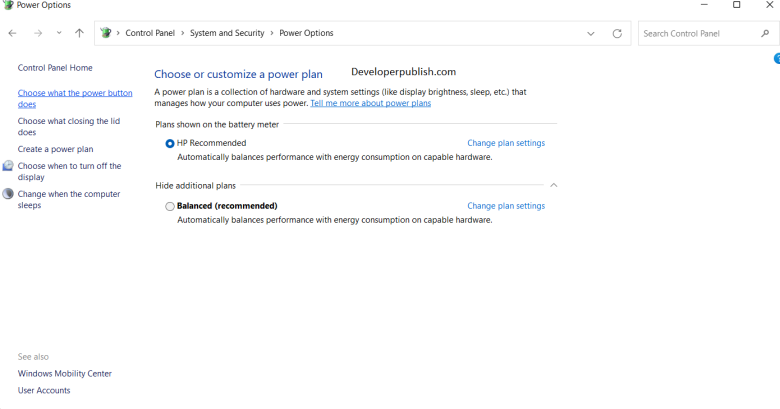The height and width of the screenshot is (409, 780).
Task: Open the recent locations dropdown arrow
Action: 59,33
